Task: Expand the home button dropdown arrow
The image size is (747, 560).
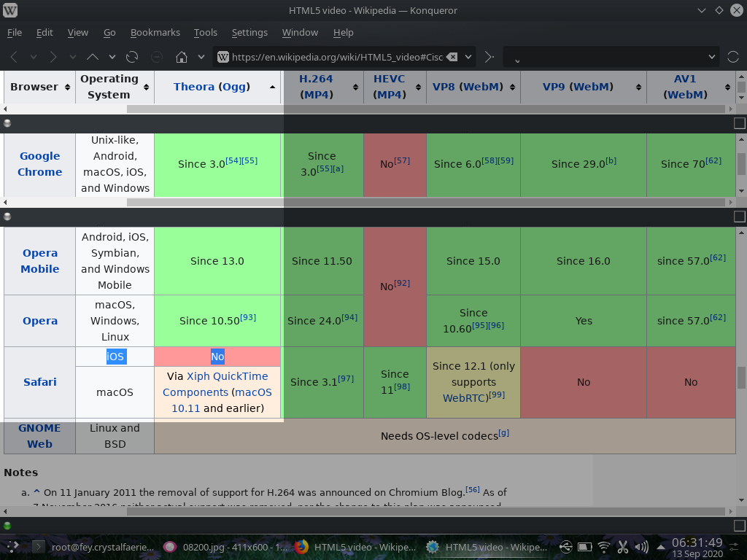Action: coord(201,57)
